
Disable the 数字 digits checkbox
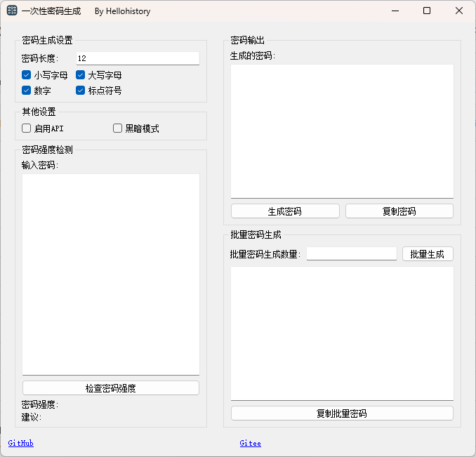point(27,91)
